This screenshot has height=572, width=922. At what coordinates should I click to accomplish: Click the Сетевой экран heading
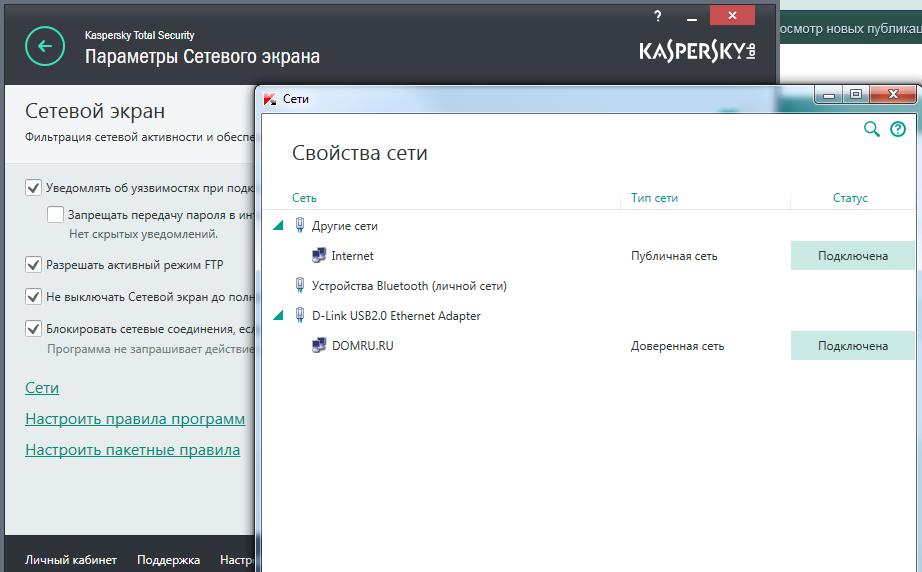point(95,111)
